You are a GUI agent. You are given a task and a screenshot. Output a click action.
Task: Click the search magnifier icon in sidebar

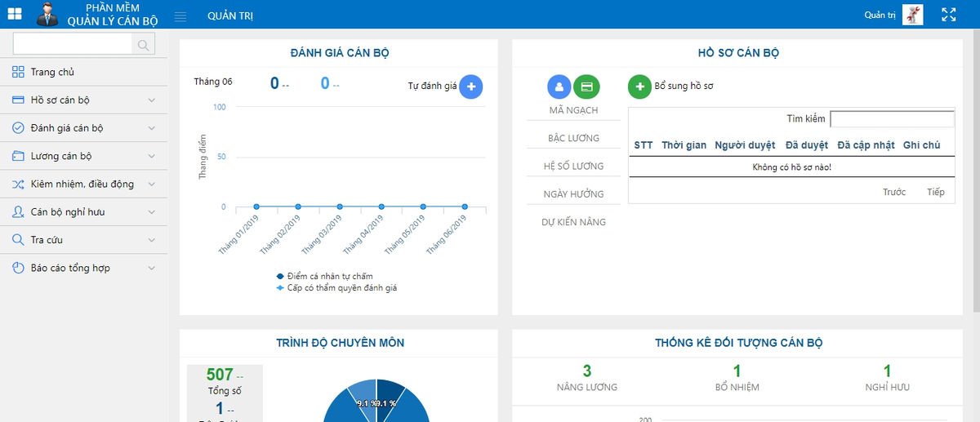[x=143, y=45]
